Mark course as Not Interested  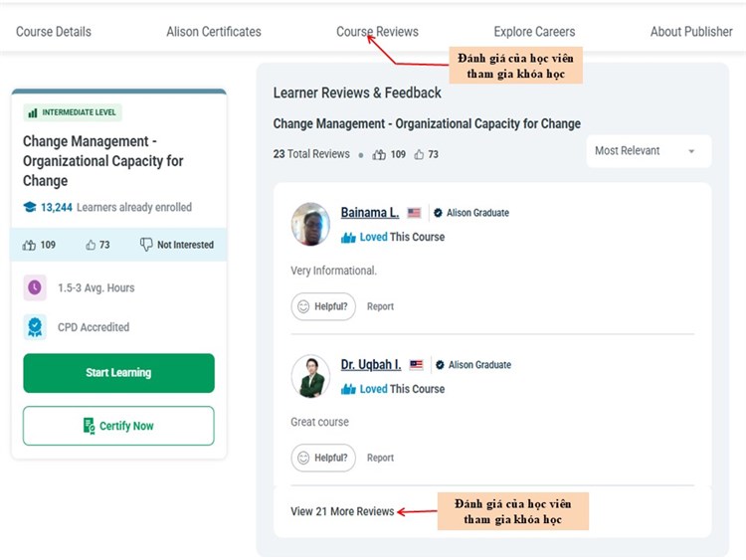(176, 245)
